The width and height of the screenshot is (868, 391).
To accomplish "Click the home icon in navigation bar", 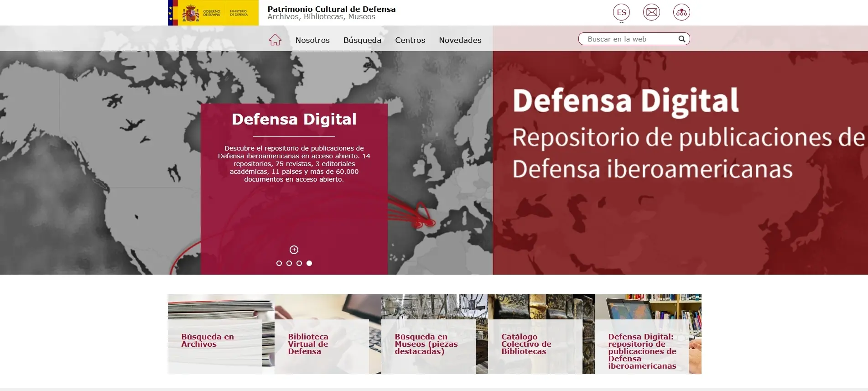I will (x=275, y=40).
